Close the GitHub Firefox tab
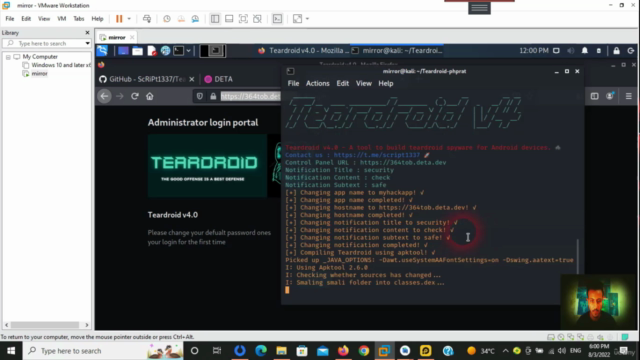Viewport: 640px width, 360px height. 192,79
